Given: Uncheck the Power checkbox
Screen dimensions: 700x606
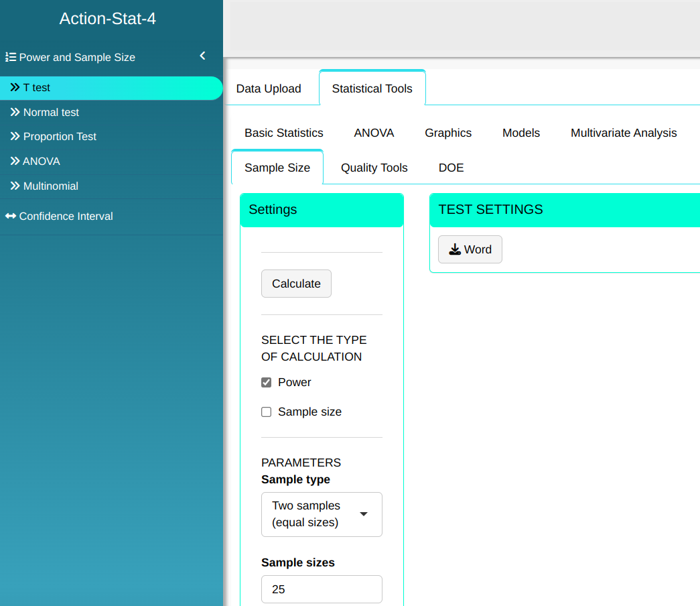Looking at the screenshot, I should 267,382.
